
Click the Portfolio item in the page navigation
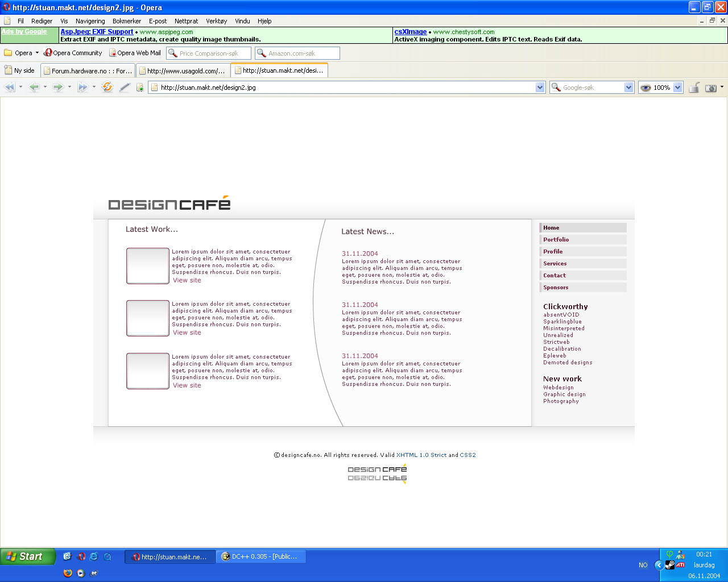click(583, 240)
